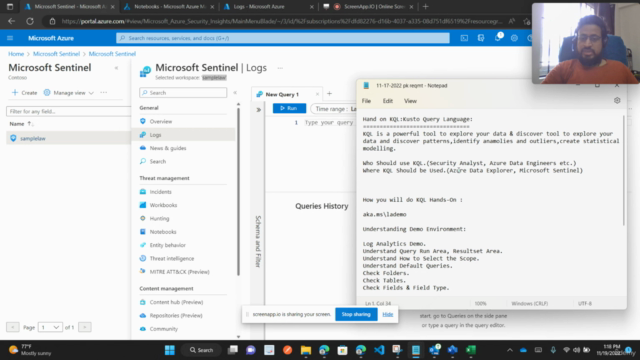Screen dimensions: 640x360
Task: Open Excel from the taskbar
Action: tap(471, 350)
